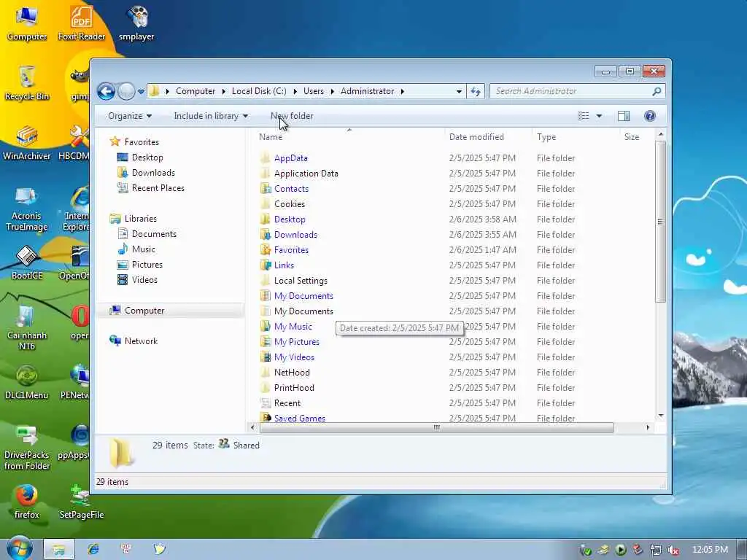The height and width of the screenshot is (560, 747).
Task: Click the muted volume tray icon
Action: [673, 550]
